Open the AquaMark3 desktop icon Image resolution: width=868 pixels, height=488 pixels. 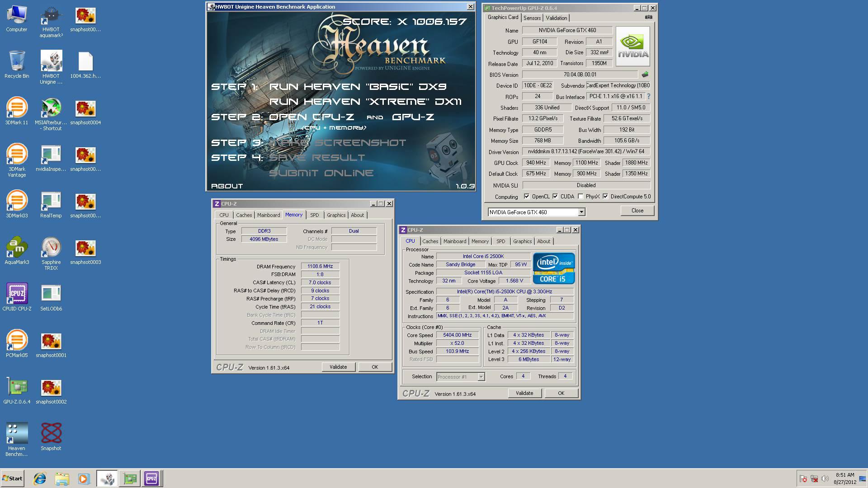17,250
